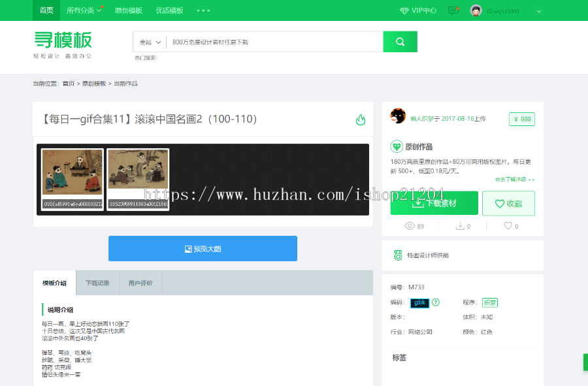This screenshot has height=386, width=588.
Task: Switch to the 模板介绍 tab
Action: tap(54, 283)
